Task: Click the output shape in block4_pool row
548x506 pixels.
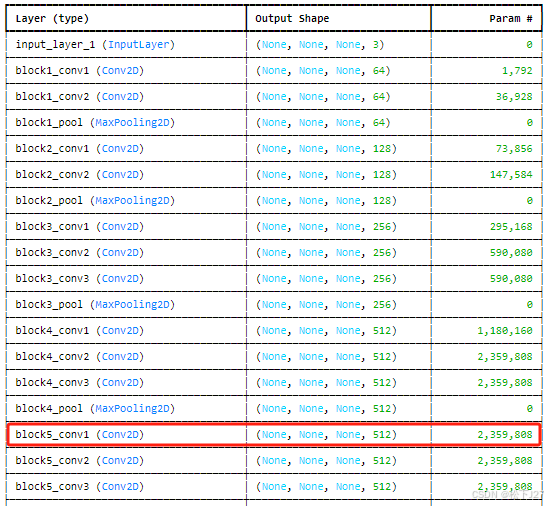Action: point(326,409)
